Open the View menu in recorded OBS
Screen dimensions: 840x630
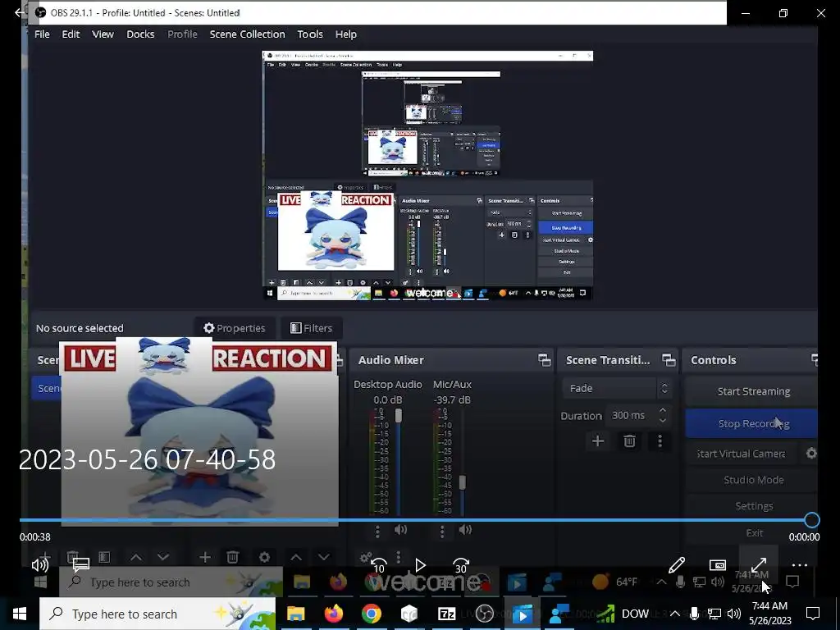(x=103, y=34)
